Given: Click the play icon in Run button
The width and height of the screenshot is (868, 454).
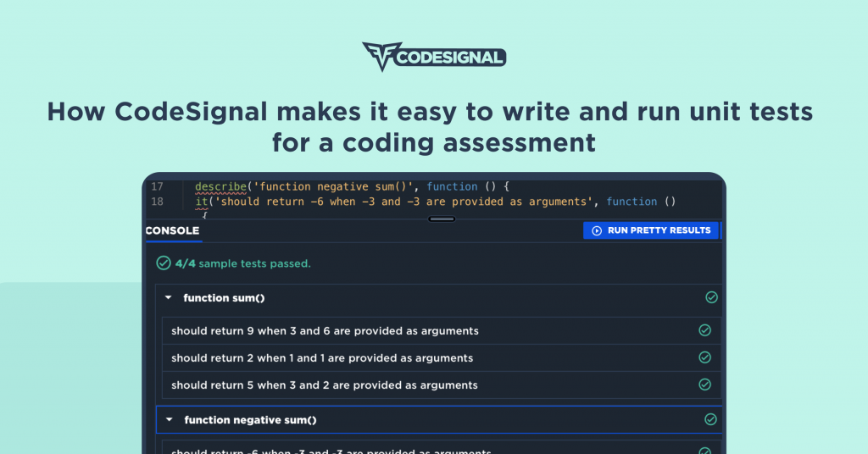Looking at the screenshot, I should [x=597, y=230].
